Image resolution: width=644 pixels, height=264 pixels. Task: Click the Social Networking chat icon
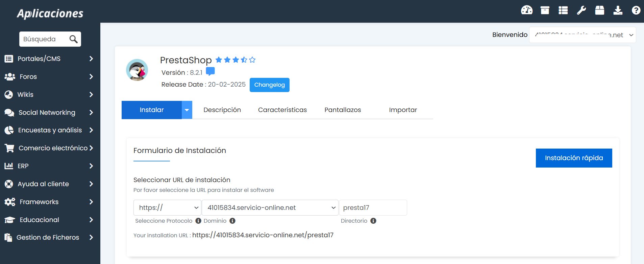[x=9, y=112]
